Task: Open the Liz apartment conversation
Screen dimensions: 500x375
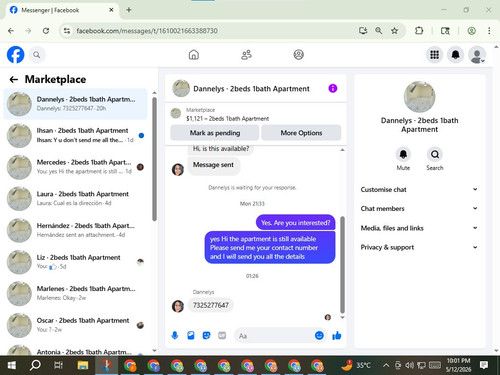Action: 75,262
